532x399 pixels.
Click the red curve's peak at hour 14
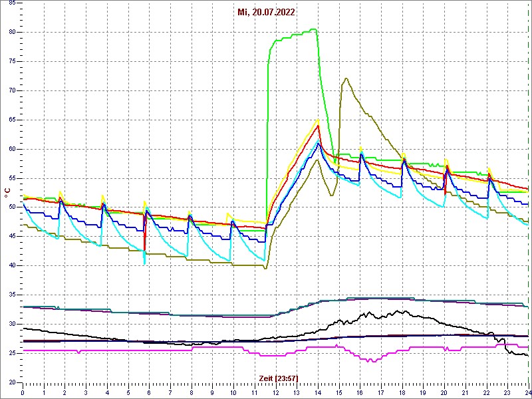tap(319, 125)
